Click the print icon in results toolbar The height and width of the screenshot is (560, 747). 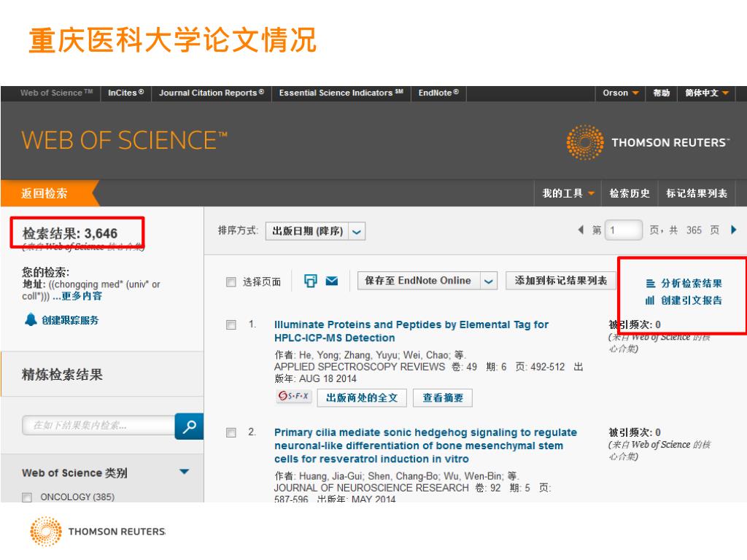pyautogui.click(x=310, y=281)
